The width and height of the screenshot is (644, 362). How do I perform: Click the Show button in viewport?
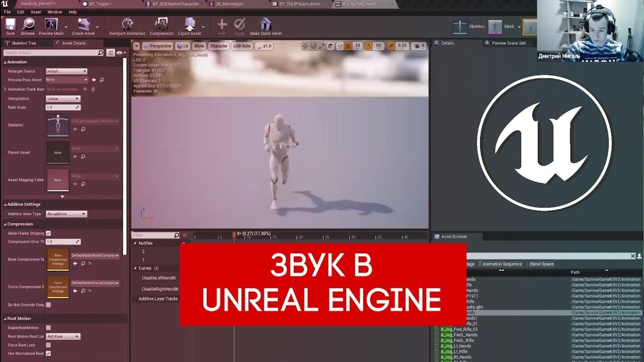coord(199,46)
